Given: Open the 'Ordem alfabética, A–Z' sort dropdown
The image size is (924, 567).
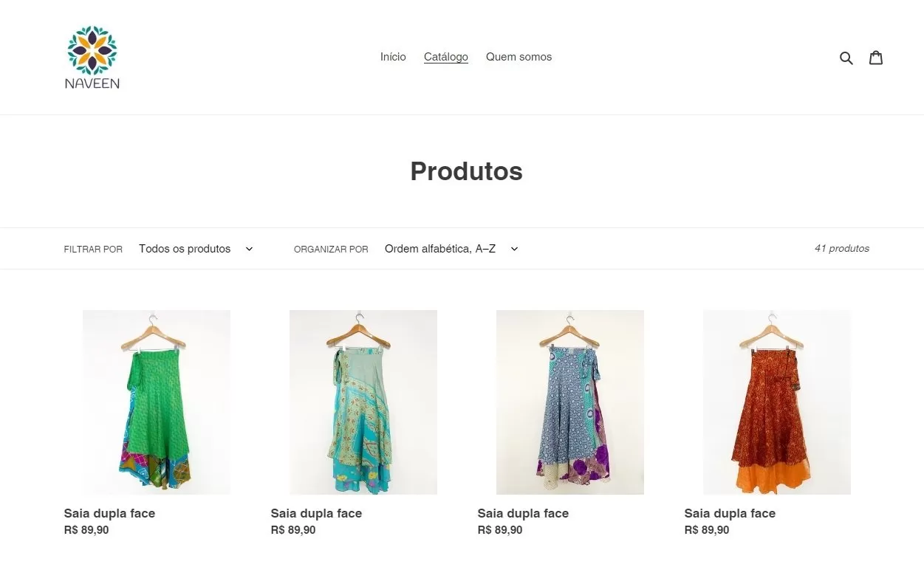Looking at the screenshot, I should (x=451, y=249).
